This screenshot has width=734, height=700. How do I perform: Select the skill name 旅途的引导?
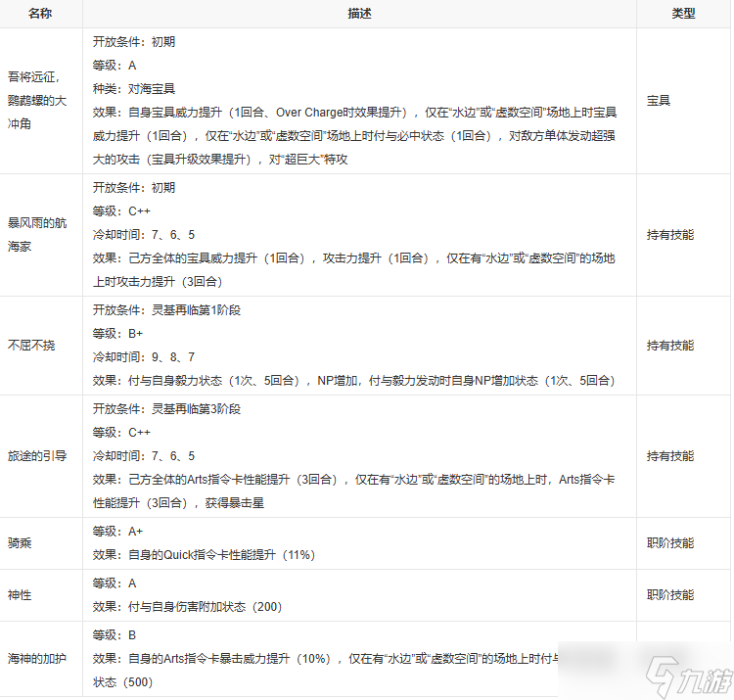click(x=37, y=456)
